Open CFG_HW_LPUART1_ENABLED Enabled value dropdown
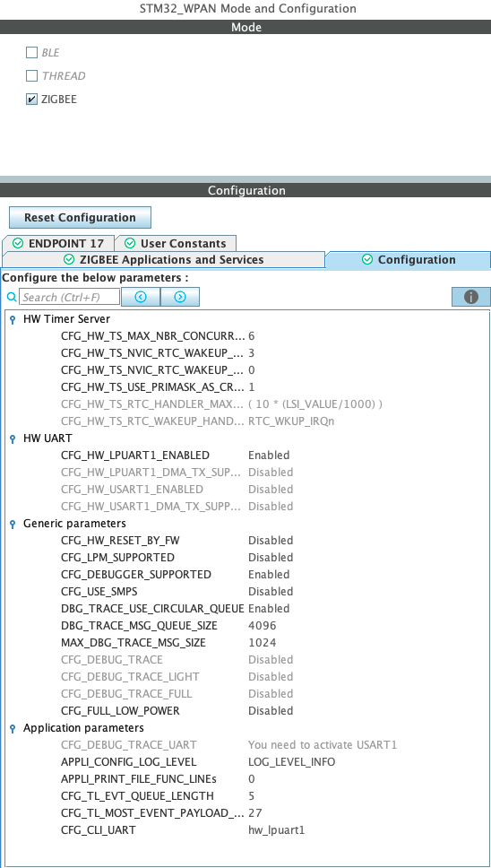The image size is (491, 868). pyautogui.click(x=269, y=456)
